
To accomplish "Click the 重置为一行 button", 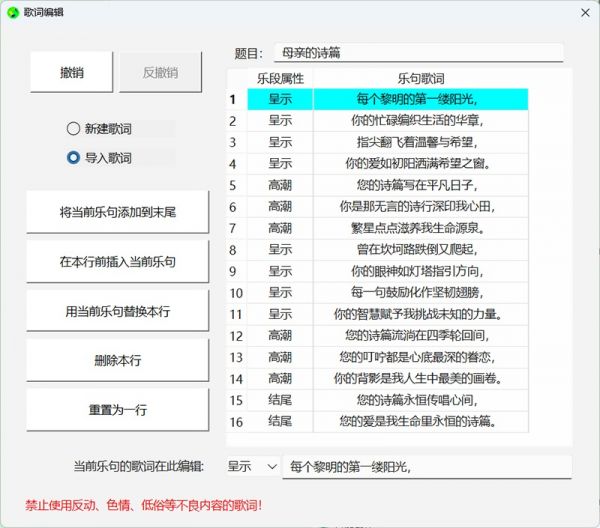I will 118,410.
